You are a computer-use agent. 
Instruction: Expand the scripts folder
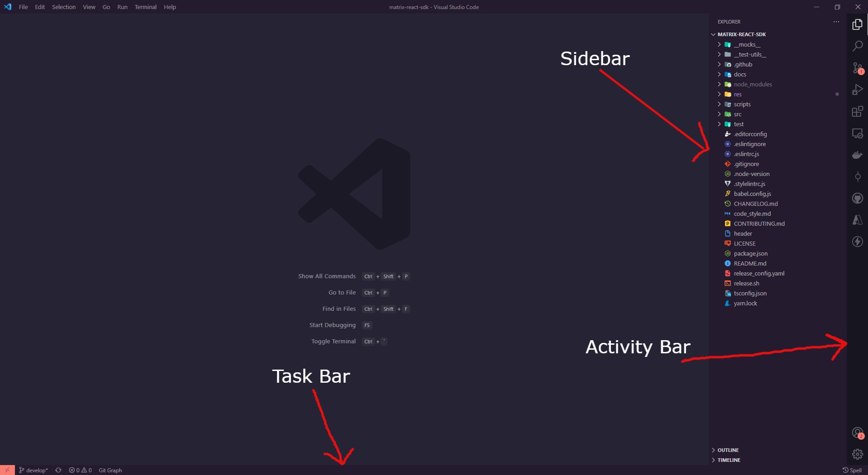(777, 104)
